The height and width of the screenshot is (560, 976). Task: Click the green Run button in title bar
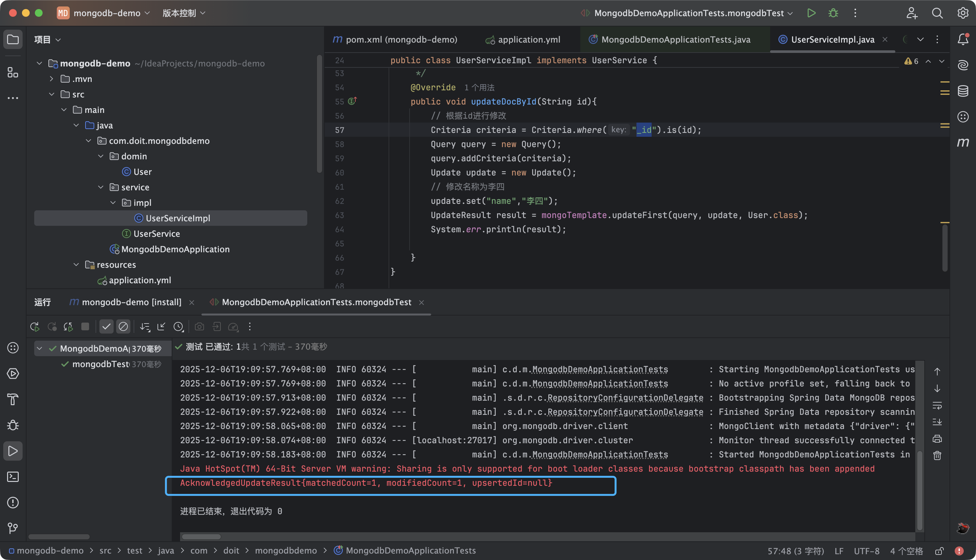811,13
